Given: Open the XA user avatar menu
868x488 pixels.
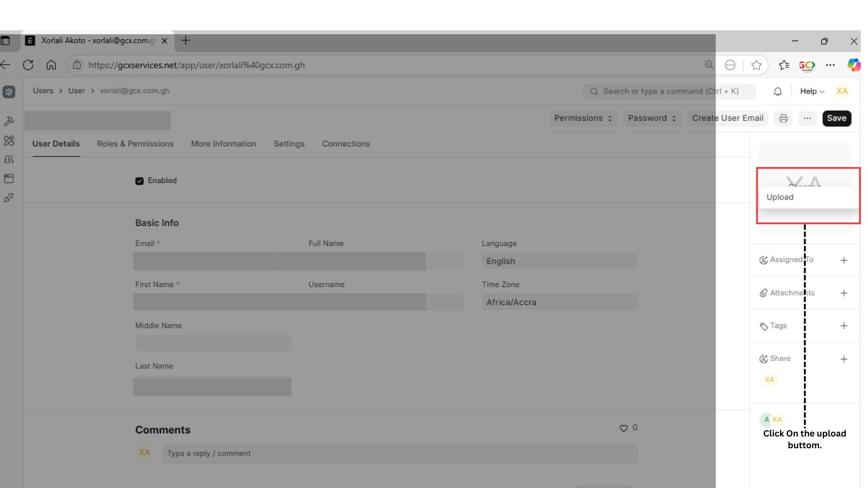Looking at the screenshot, I should (842, 91).
